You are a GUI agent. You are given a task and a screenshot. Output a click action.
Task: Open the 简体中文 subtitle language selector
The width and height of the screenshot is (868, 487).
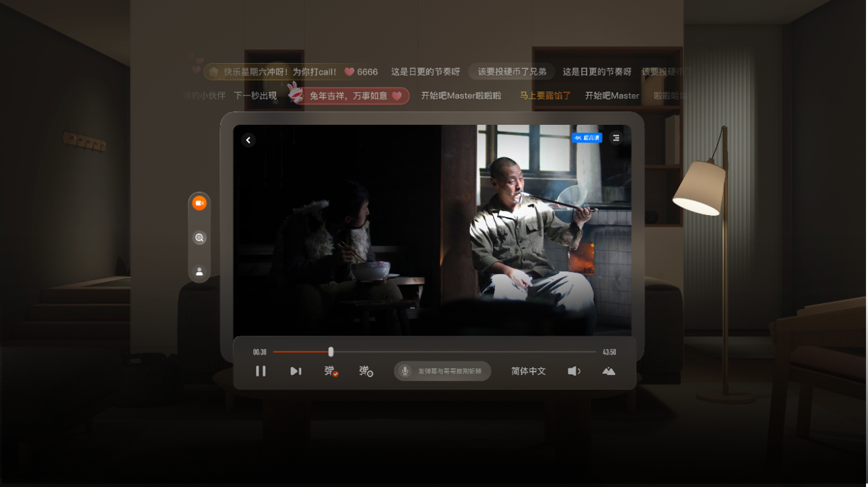(528, 371)
